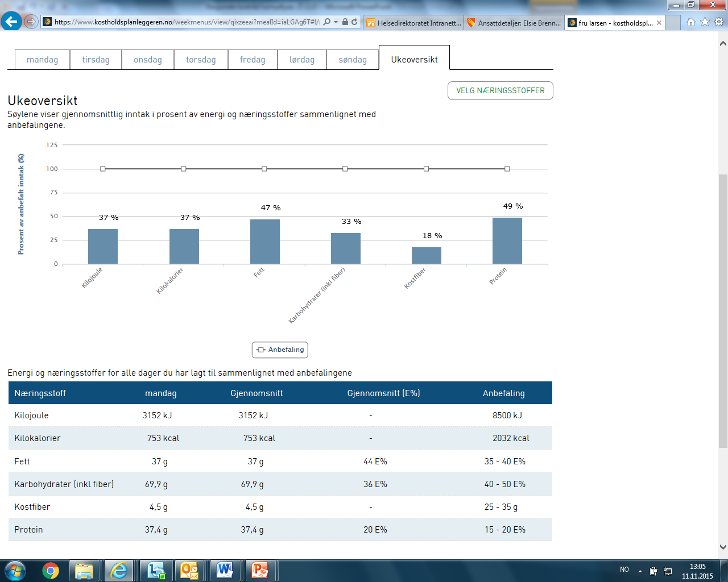
Task: Click the network tray icon
Action: click(668, 571)
